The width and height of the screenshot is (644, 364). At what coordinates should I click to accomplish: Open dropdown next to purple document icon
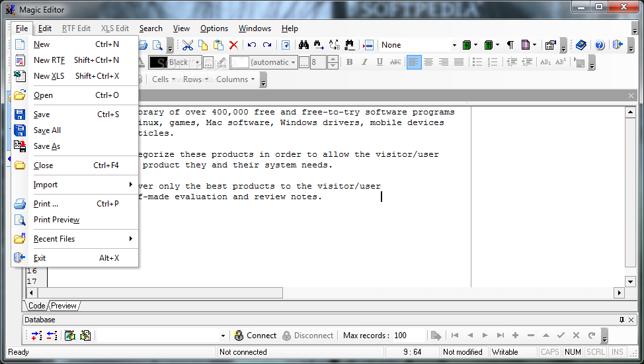534,45
